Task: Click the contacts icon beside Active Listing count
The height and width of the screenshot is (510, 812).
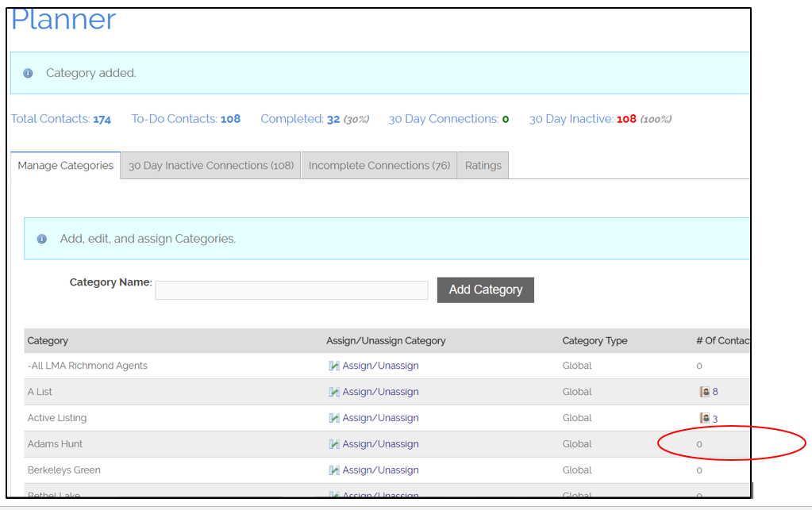Action: click(x=704, y=418)
